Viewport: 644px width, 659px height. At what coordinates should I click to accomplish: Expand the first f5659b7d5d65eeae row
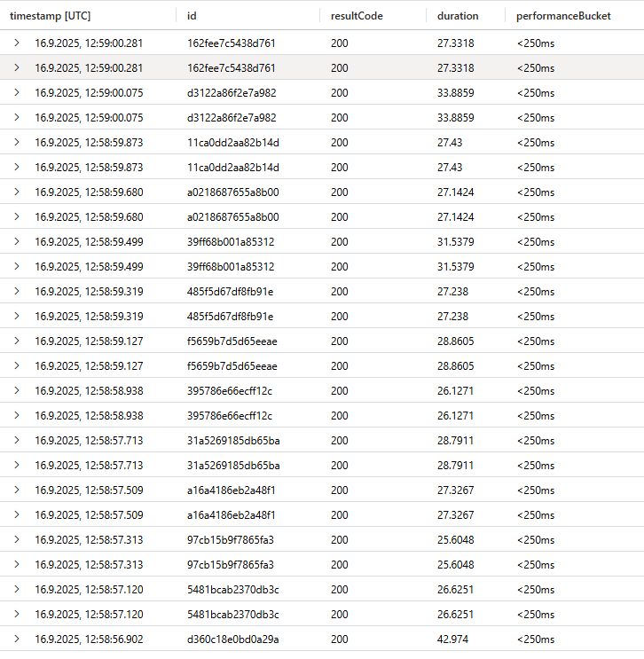[17, 341]
